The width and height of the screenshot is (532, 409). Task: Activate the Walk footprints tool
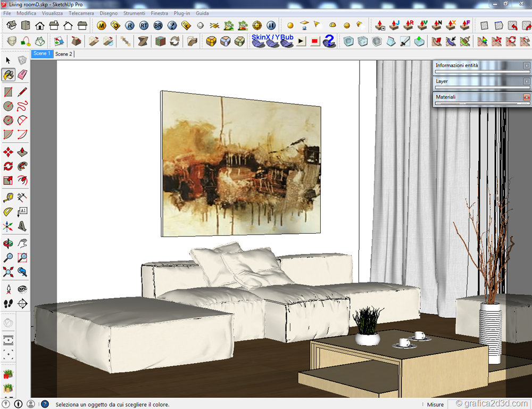tap(8, 304)
